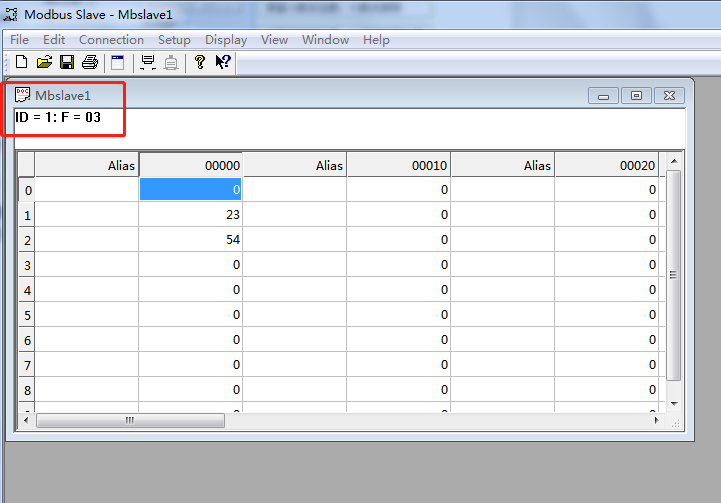This screenshot has width=721, height=503.
Task: Open the Display menu
Action: pyautogui.click(x=226, y=40)
